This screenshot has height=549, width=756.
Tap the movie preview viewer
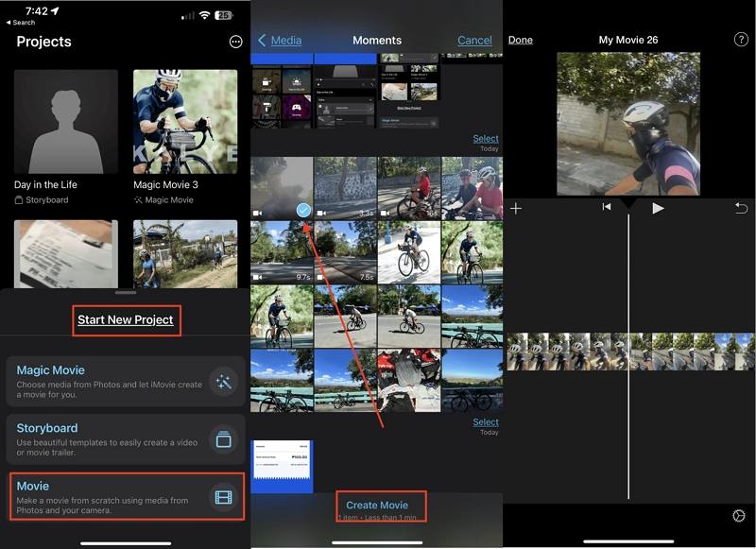click(x=628, y=124)
